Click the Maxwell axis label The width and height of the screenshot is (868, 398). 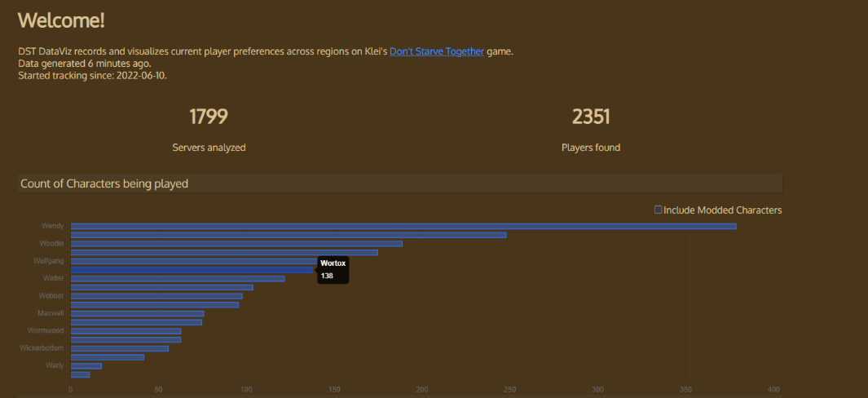(51, 313)
